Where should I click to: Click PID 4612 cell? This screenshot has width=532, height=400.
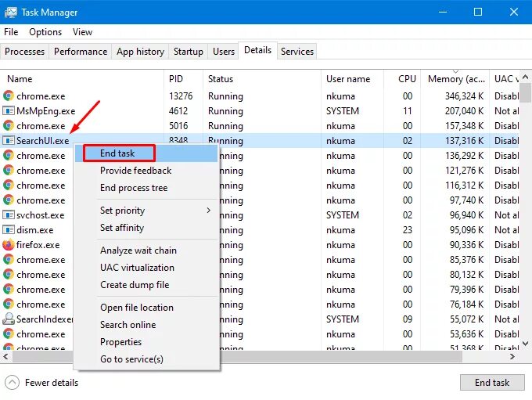[178, 111]
